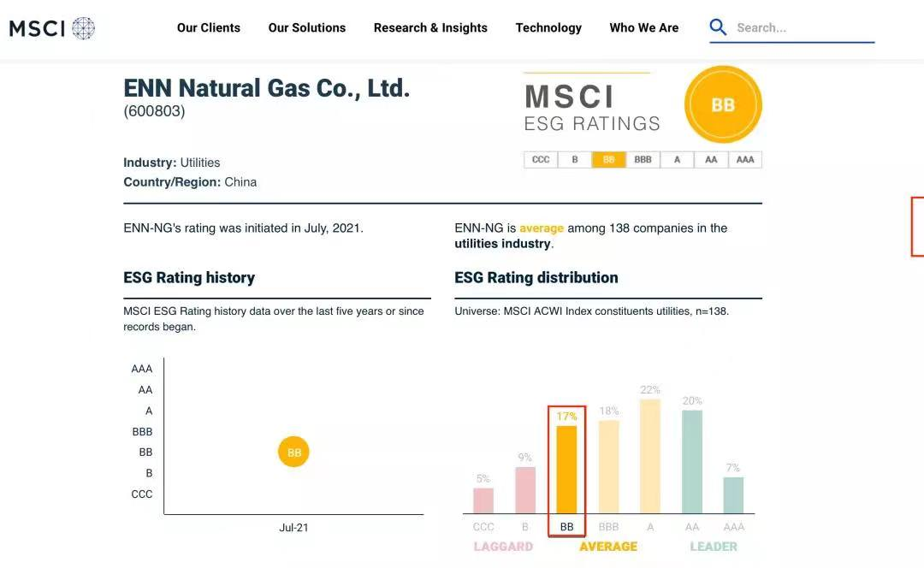Open the Our Solutions menu
Screen dimensions: 924x568
tap(307, 27)
